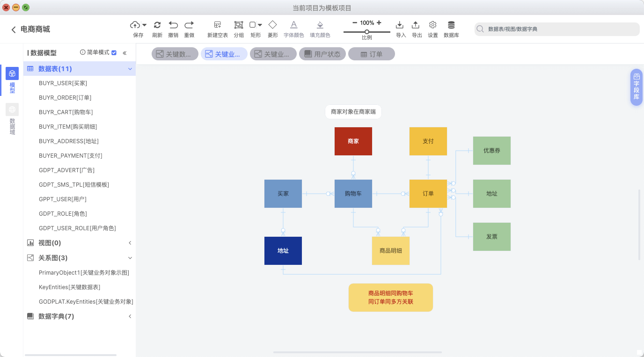The image size is (644, 357).
Task: Switch to the 用户状态 tab
Action: [x=322, y=54]
